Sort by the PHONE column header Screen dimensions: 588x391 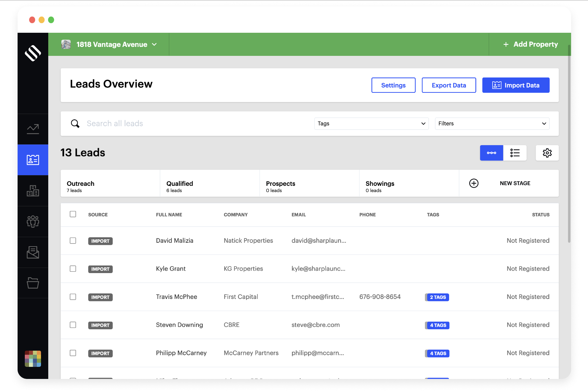pyautogui.click(x=367, y=214)
